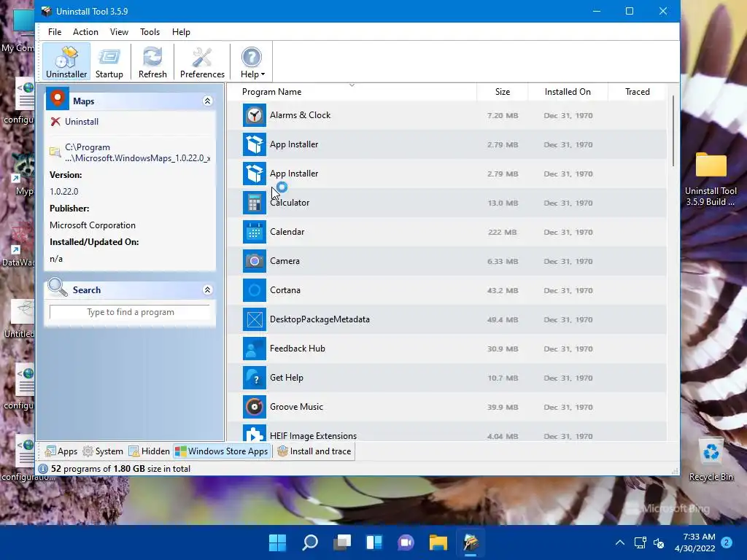Viewport: 747px width, 560px height.
Task: Open the Install and trace tab
Action: [314, 451]
